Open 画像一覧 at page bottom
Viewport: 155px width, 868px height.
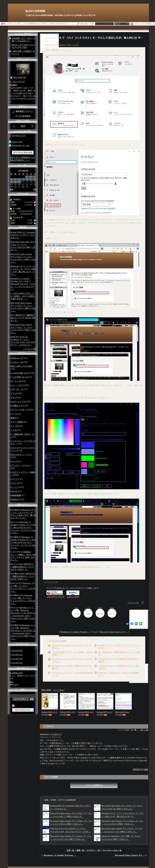point(80,851)
